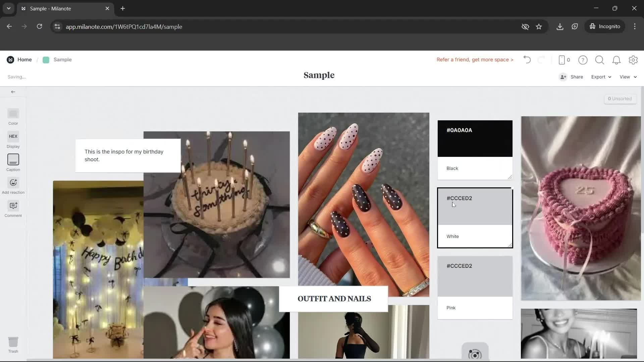
Task: Click the Unsorted badge
Action: coord(620,99)
